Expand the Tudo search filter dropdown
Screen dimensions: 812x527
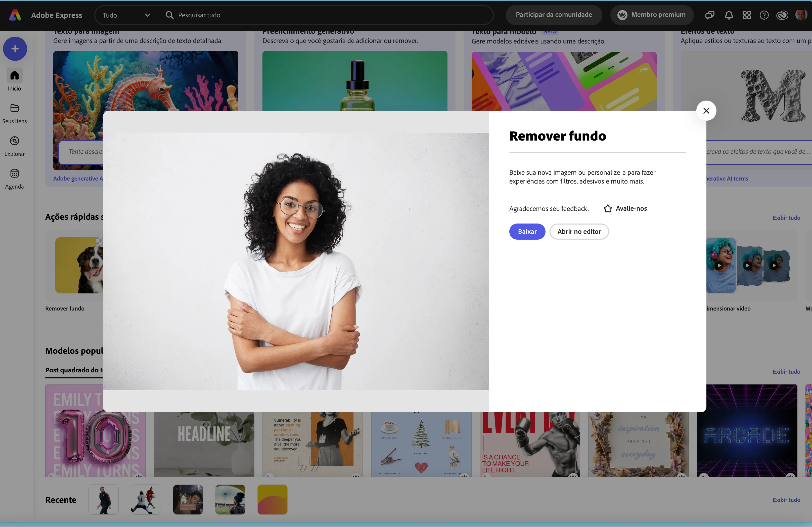coord(126,15)
